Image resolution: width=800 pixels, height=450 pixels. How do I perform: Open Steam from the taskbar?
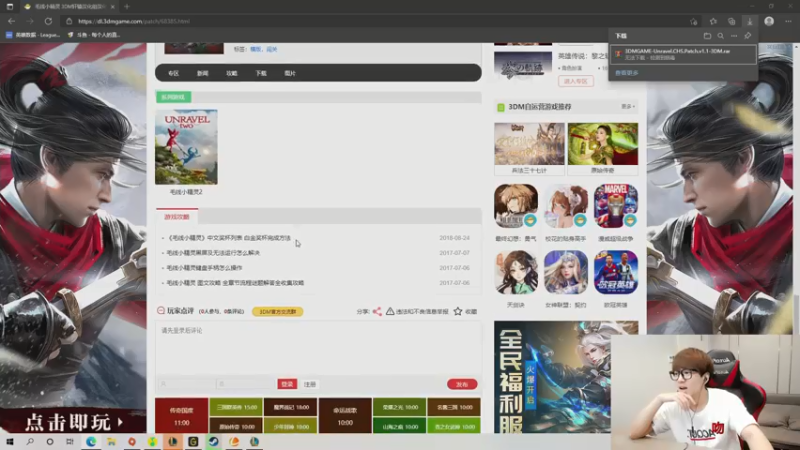pyautogui.click(x=213, y=442)
